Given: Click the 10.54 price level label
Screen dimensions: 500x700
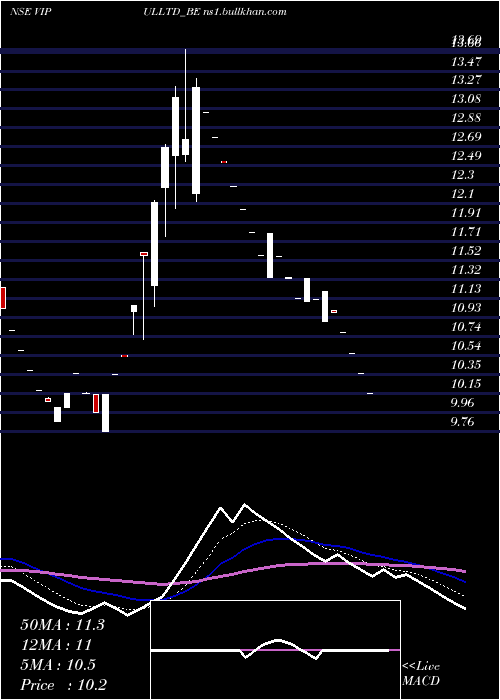Looking at the screenshot, I should 466,346.
